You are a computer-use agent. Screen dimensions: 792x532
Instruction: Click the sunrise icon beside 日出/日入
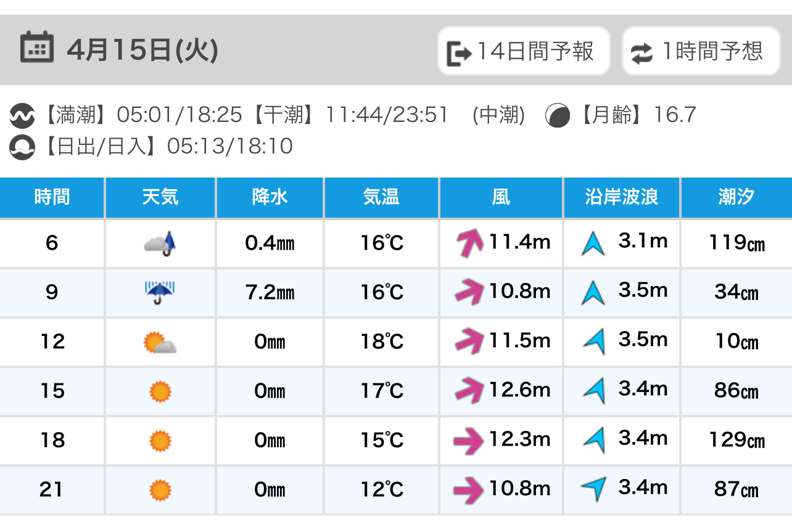[x=22, y=147]
